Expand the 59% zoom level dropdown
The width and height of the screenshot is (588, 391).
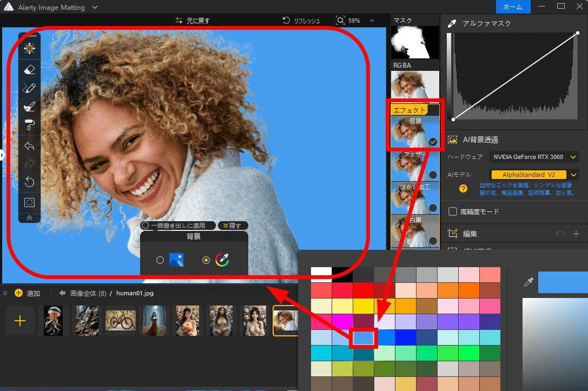point(371,21)
